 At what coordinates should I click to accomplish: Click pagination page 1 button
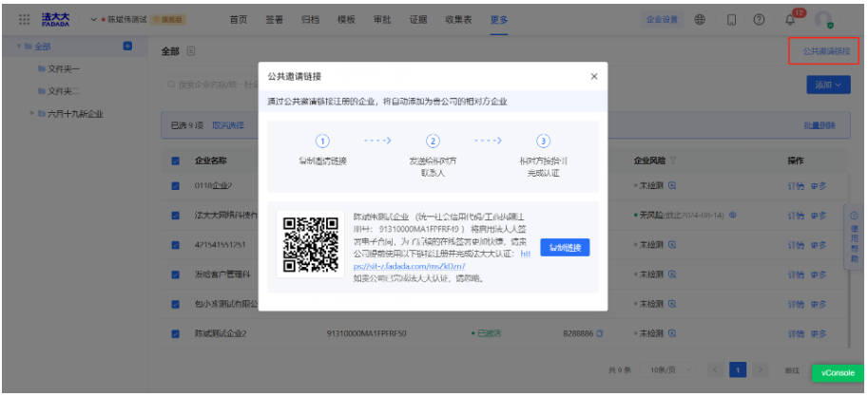click(738, 369)
